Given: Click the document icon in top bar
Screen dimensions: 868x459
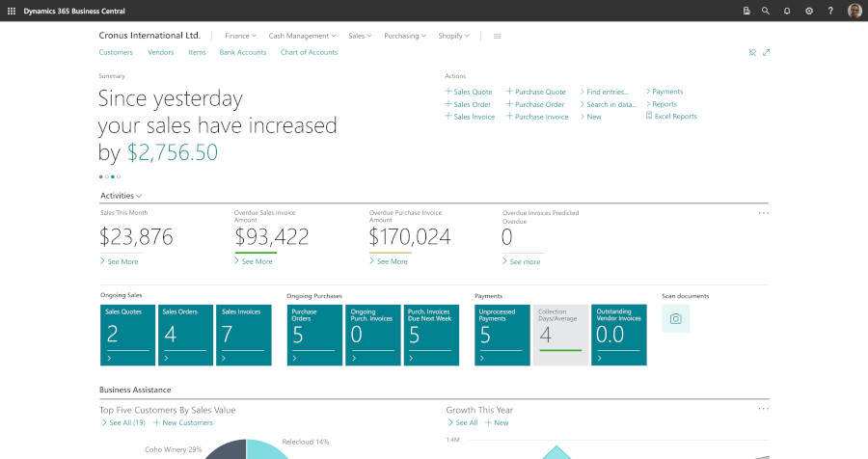Looking at the screenshot, I should pos(746,11).
